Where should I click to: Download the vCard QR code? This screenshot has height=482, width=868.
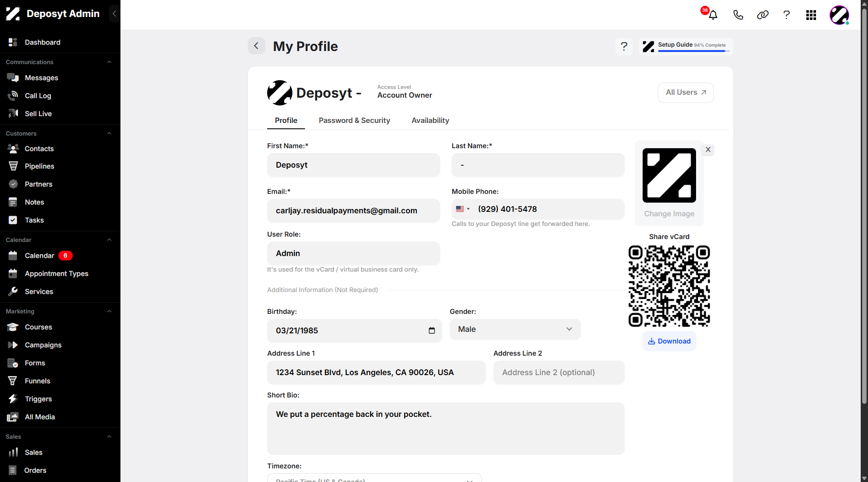(x=669, y=341)
